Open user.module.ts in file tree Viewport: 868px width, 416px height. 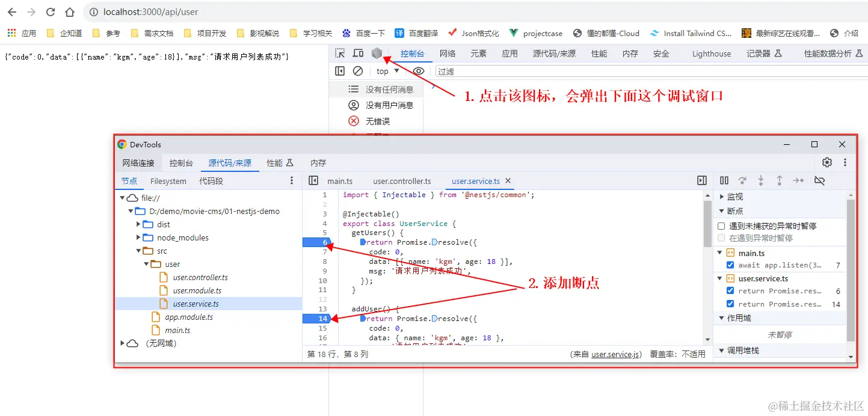coord(197,290)
